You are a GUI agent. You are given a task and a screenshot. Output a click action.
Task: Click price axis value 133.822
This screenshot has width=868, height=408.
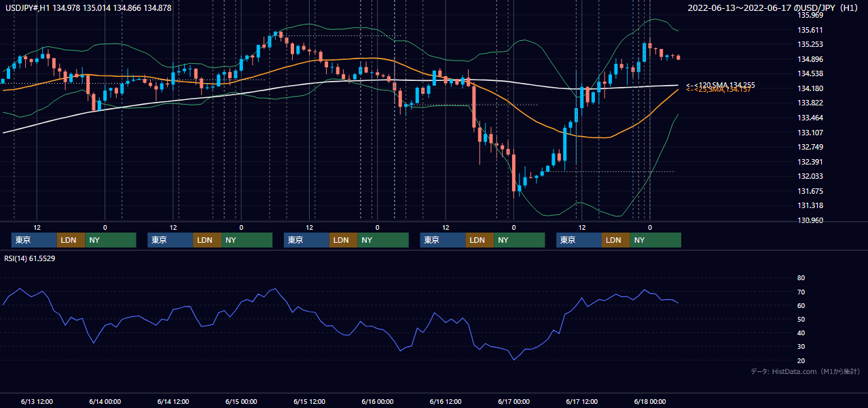[x=811, y=103]
